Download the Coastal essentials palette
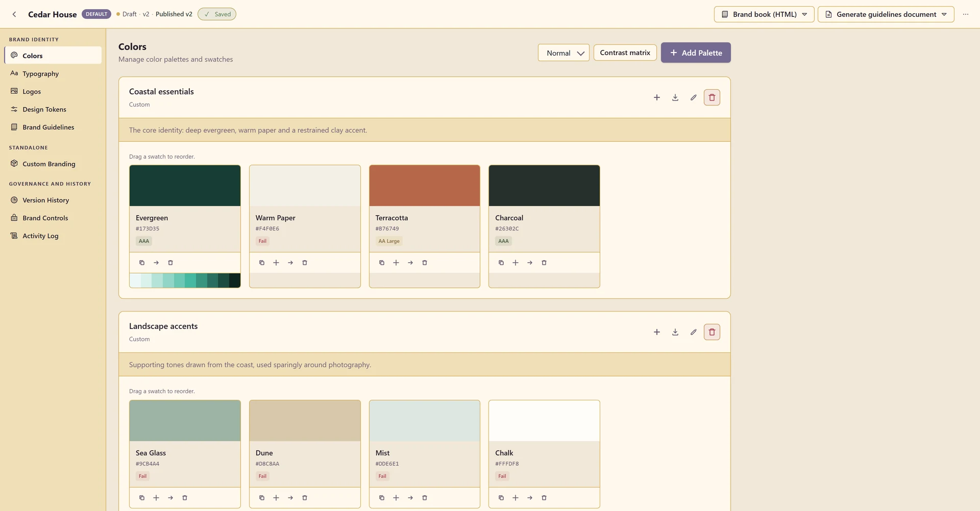This screenshot has width=980, height=511. coord(675,97)
